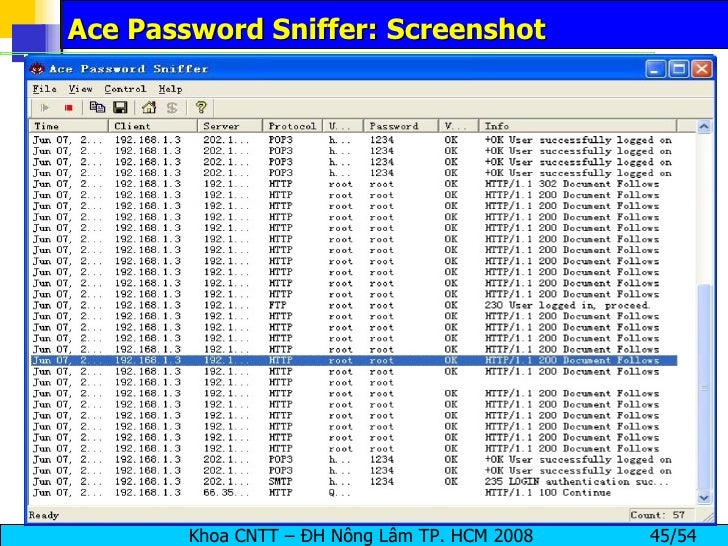Viewport: 728px width, 546px height.
Task: Sort by the Server column header
Action: pos(230,126)
